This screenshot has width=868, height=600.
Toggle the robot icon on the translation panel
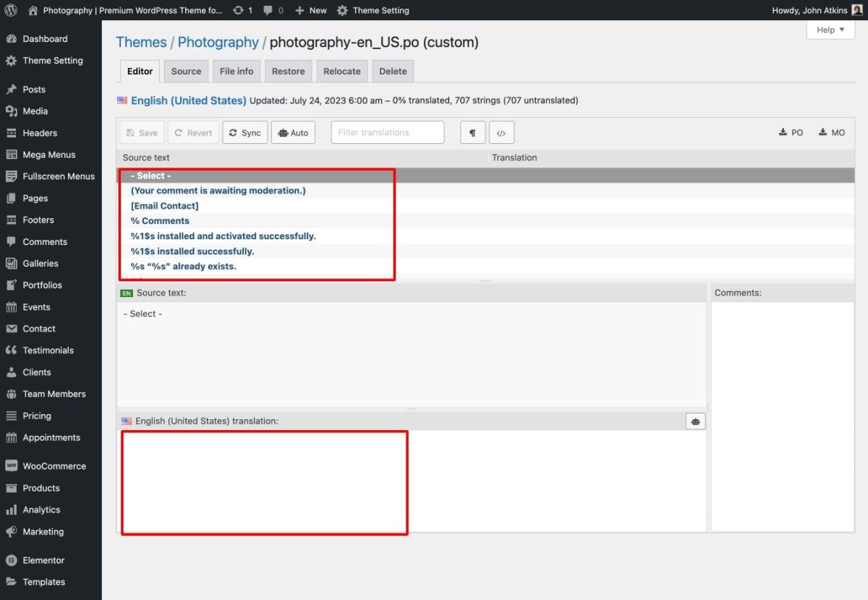tap(695, 421)
